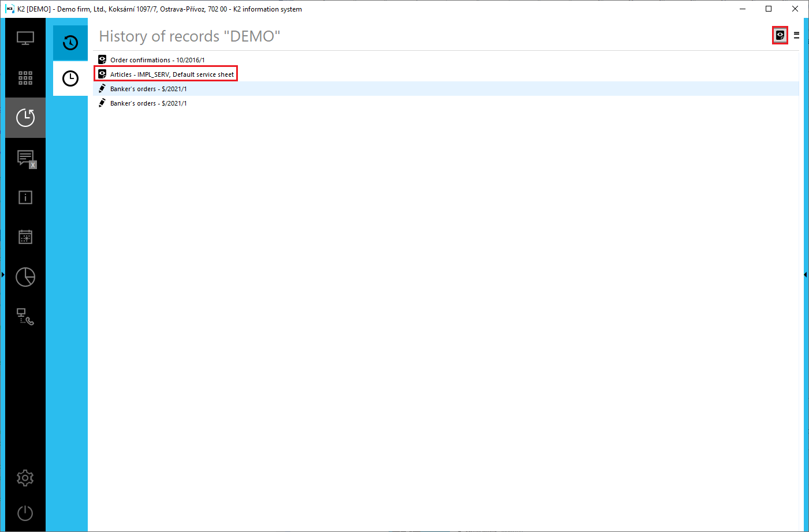
Task: Toggle the viewed records eye filter button
Action: pos(780,35)
